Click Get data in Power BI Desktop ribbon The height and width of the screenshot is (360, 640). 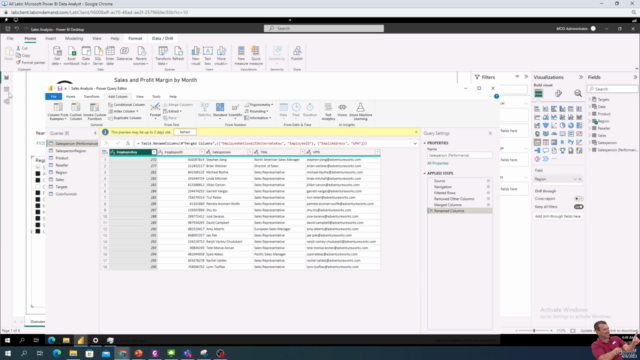[57, 56]
